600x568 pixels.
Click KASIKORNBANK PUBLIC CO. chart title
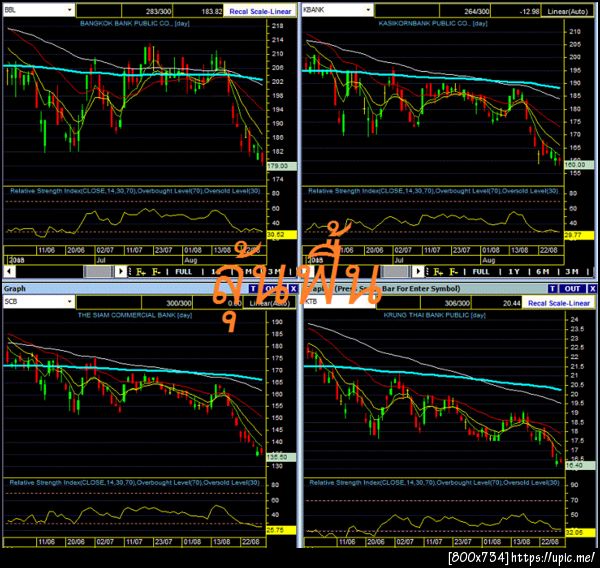click(433, 23)
